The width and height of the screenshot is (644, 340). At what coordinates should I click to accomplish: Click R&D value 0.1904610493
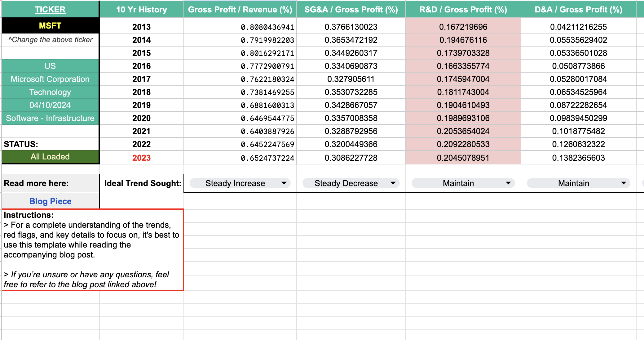[463, 105]
